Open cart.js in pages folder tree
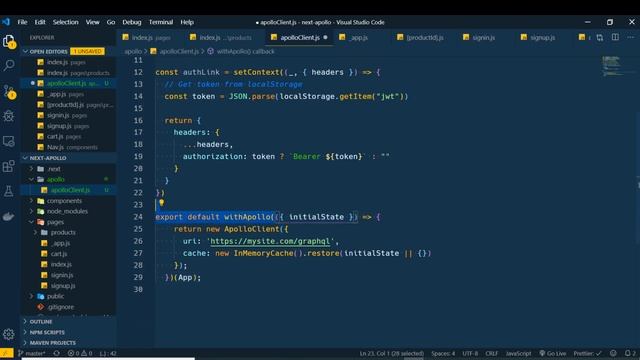Image resolution: width=640 pixels, height=360 pixels. pos(59,254)
